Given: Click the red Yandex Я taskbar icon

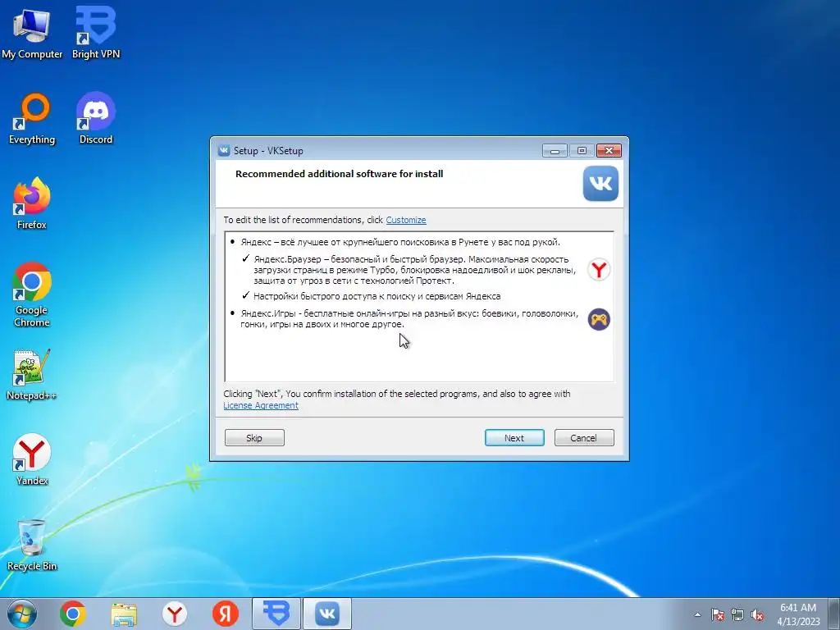Looking at the screenshot, I should click(x=226, y=614).
